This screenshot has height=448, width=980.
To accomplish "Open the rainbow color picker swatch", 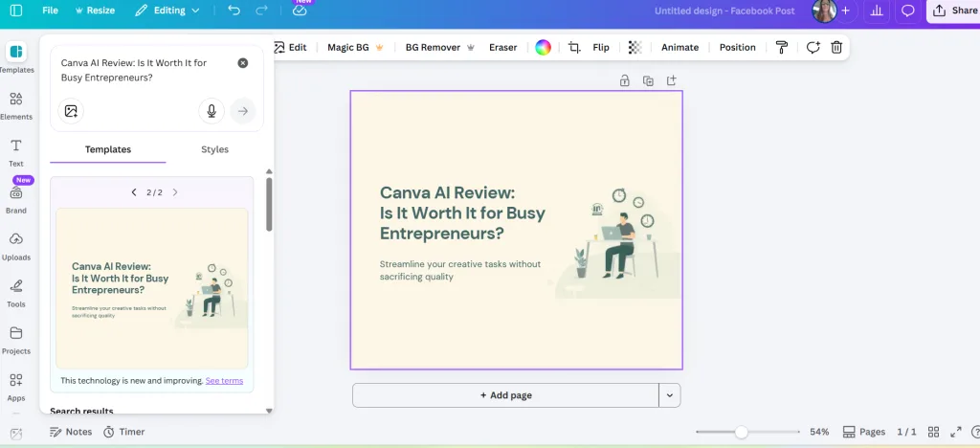I will (544, 48).
